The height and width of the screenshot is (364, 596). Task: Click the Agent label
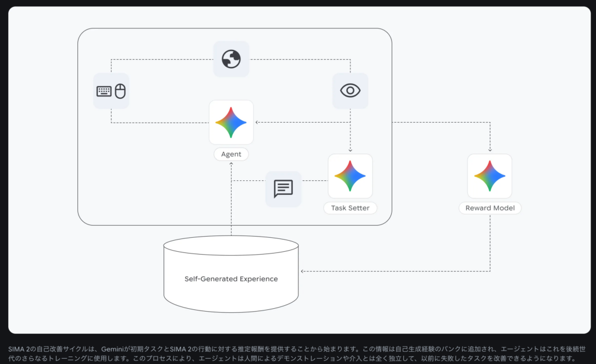click(231, 155)
